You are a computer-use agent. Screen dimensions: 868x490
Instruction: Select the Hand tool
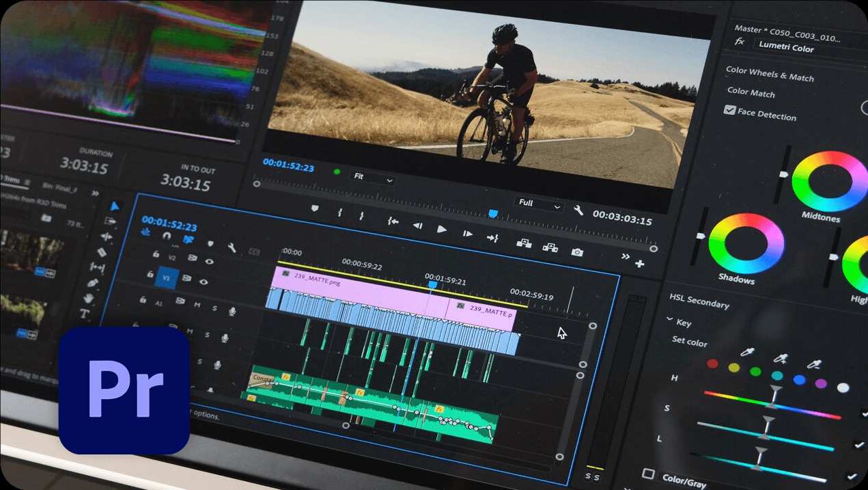tap(88, 298)
